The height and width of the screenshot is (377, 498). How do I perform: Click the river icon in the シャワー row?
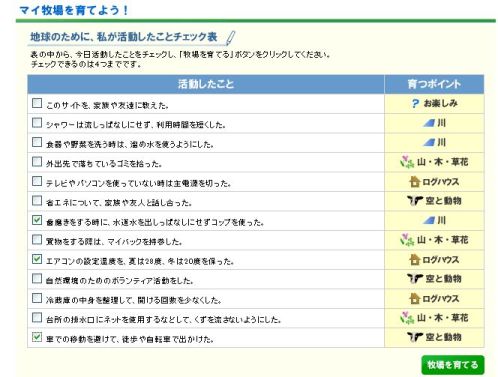(x=429, y=123)
